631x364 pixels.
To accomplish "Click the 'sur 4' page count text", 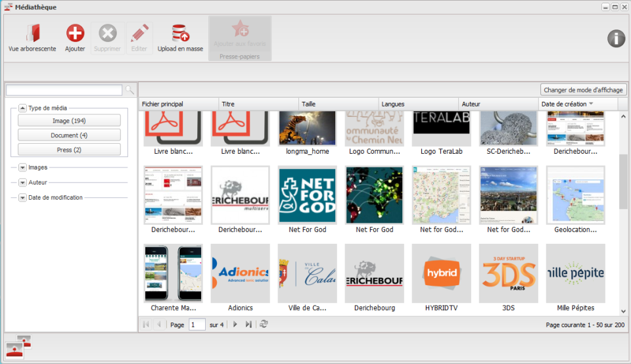I will point(216,325).
